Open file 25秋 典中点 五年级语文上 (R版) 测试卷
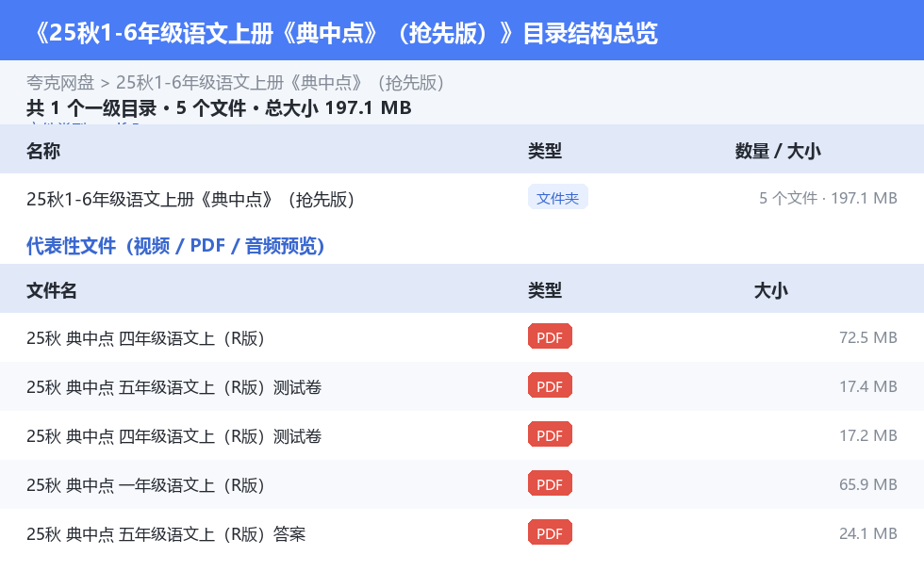 [173, 387]
